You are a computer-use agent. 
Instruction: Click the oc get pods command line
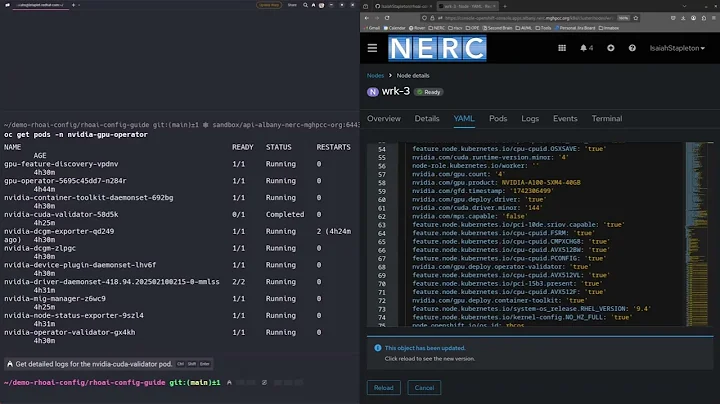pyautogui.click(x=76, y=135)
